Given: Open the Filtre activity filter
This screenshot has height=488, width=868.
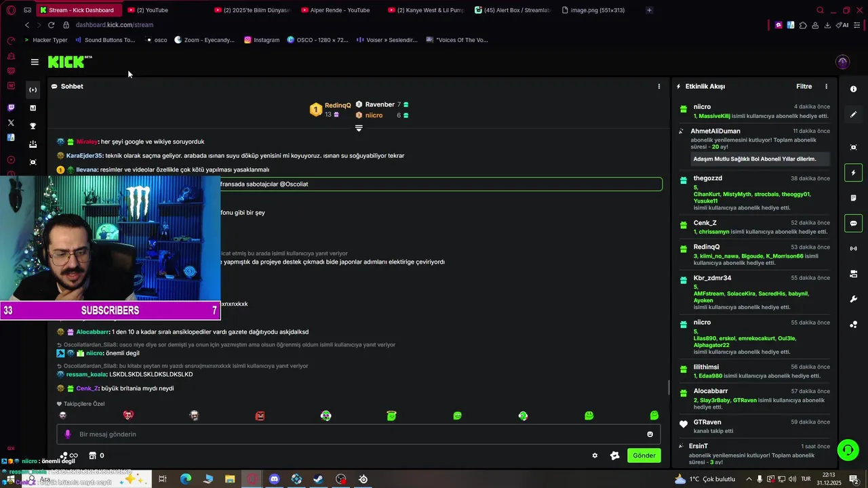Looking at the screenshot, I should [x=804, y=86].
